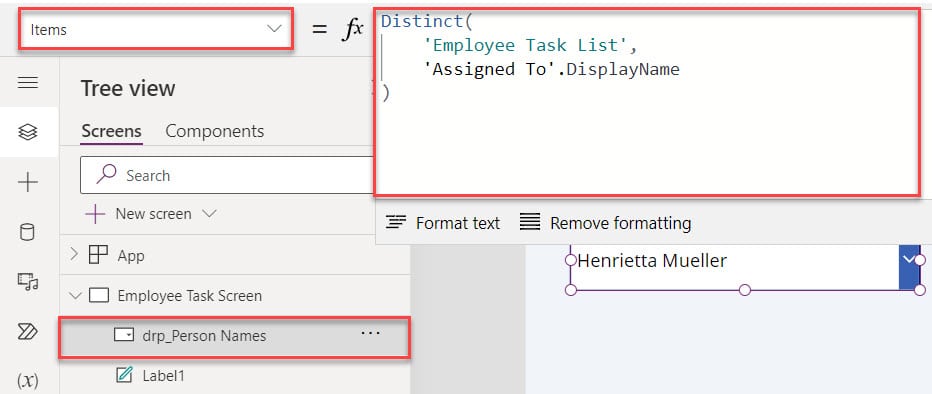Open the Power Automate icon

pos(28,331)
